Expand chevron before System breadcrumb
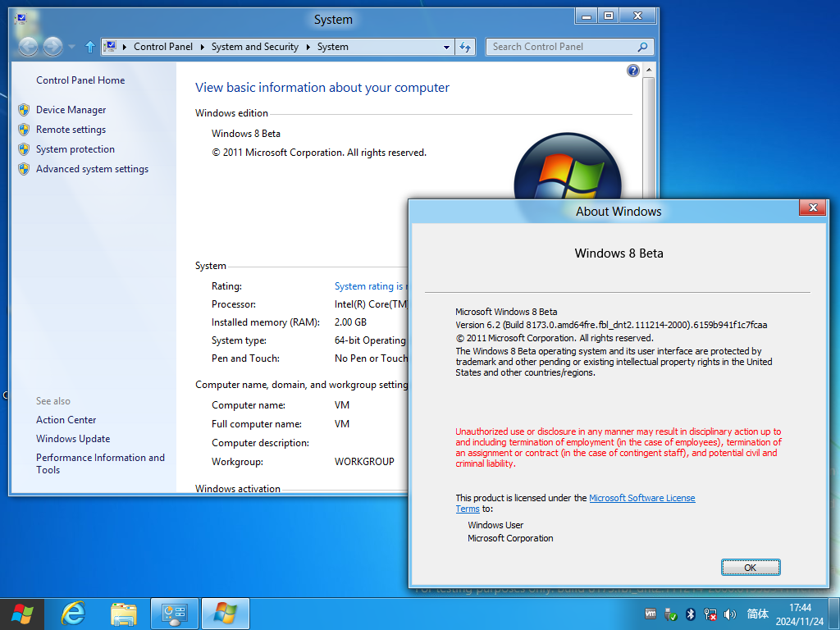Image resolution: width=840 pixels, height=630 pixels. (308, 47)
